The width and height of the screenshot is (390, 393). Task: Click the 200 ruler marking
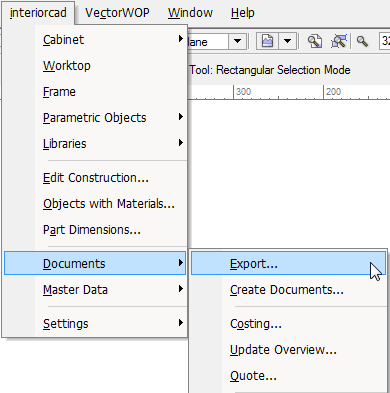pyautogui.click(x=333, y=92)
